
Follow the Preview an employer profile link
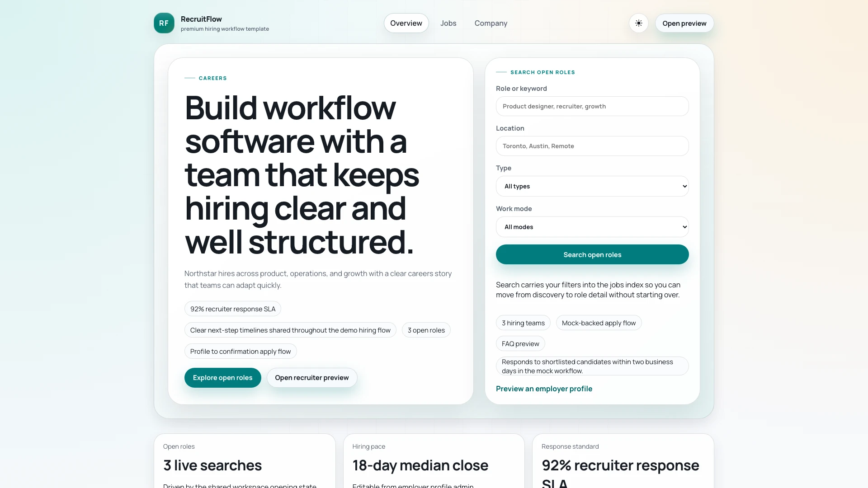tap(544, 389)
